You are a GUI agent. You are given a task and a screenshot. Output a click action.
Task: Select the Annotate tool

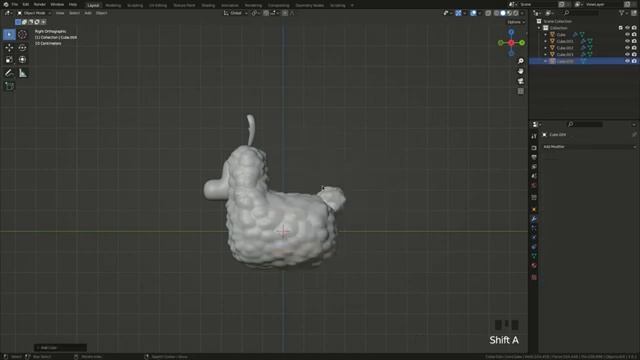coord(9,73)
